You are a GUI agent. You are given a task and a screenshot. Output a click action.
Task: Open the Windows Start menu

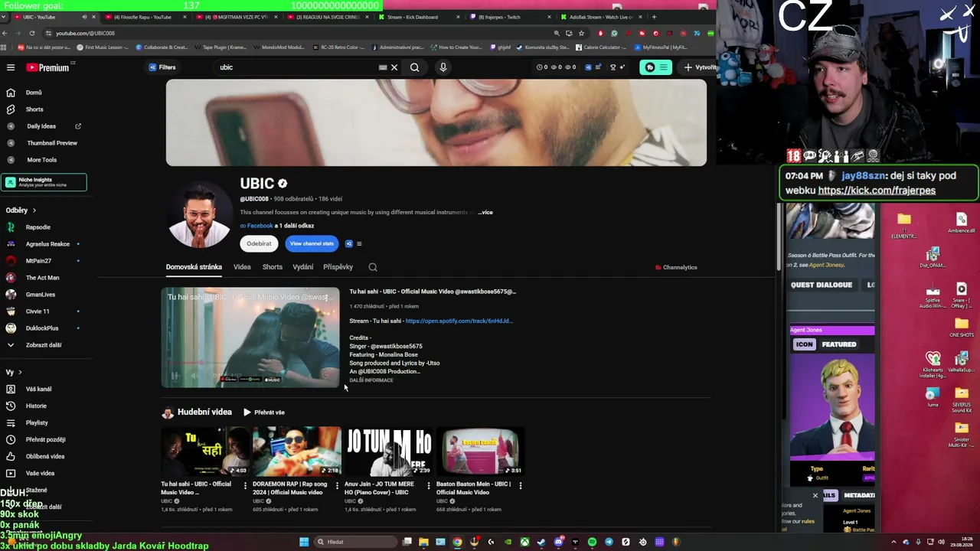(304, 542)
